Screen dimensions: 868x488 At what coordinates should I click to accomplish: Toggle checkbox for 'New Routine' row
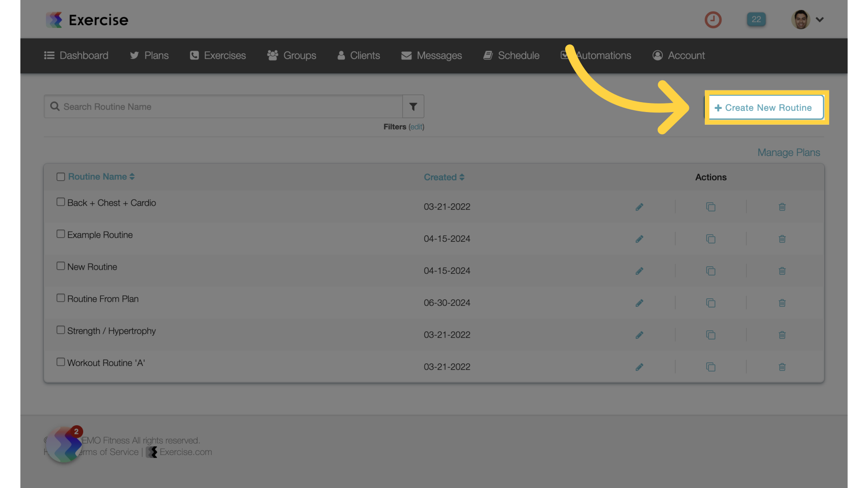click(60, 265)
